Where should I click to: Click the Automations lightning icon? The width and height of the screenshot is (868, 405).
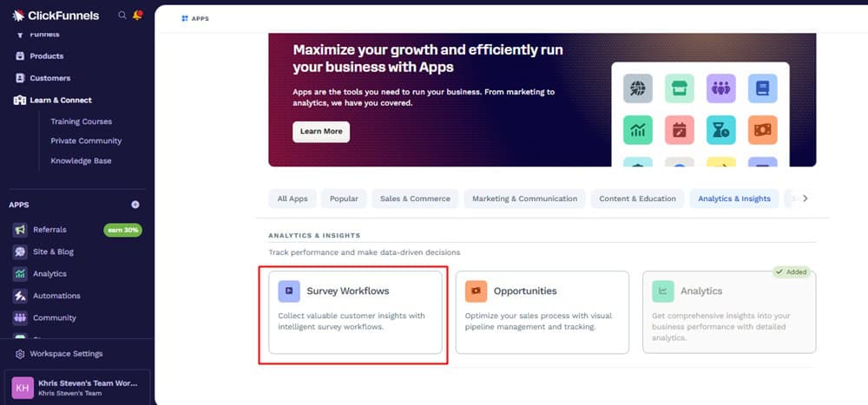[20, 296]
